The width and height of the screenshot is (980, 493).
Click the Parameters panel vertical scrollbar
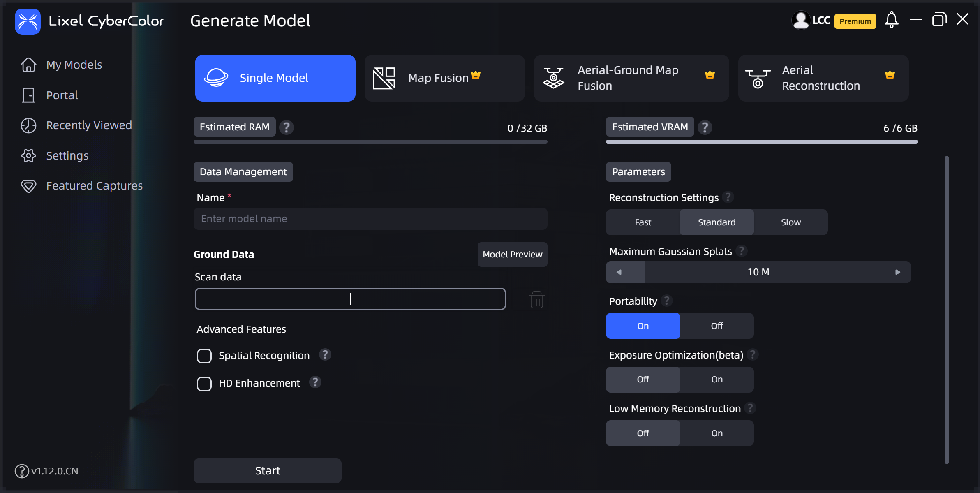tap(947, 310)
